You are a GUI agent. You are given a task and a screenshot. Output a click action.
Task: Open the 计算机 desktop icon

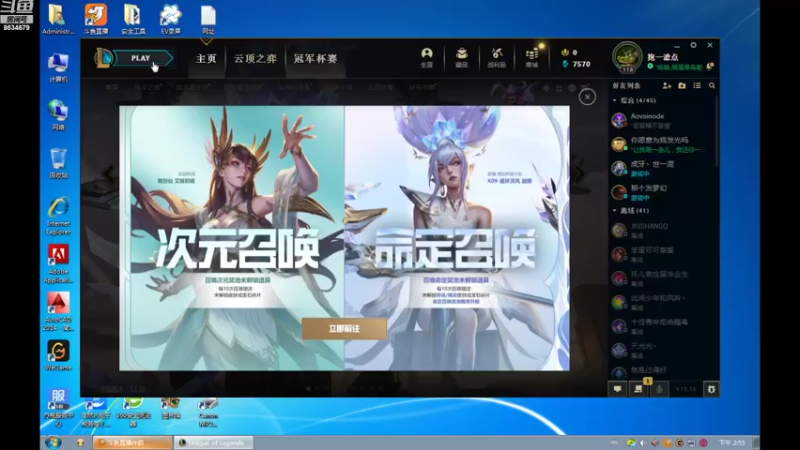tap(58, 68)
